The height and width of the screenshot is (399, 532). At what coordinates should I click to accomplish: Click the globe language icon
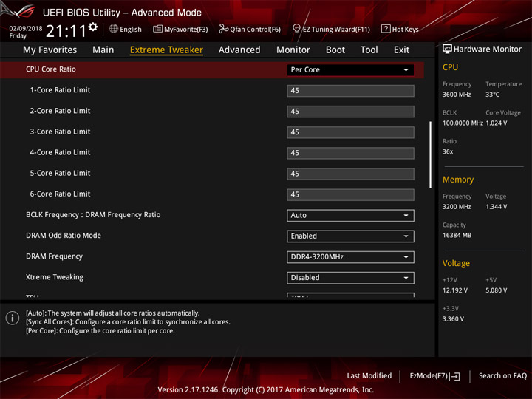tap(114, 29)
